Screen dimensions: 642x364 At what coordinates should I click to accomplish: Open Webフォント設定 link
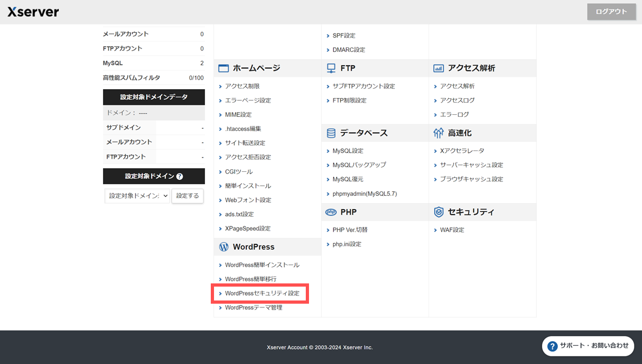(248, 200)
